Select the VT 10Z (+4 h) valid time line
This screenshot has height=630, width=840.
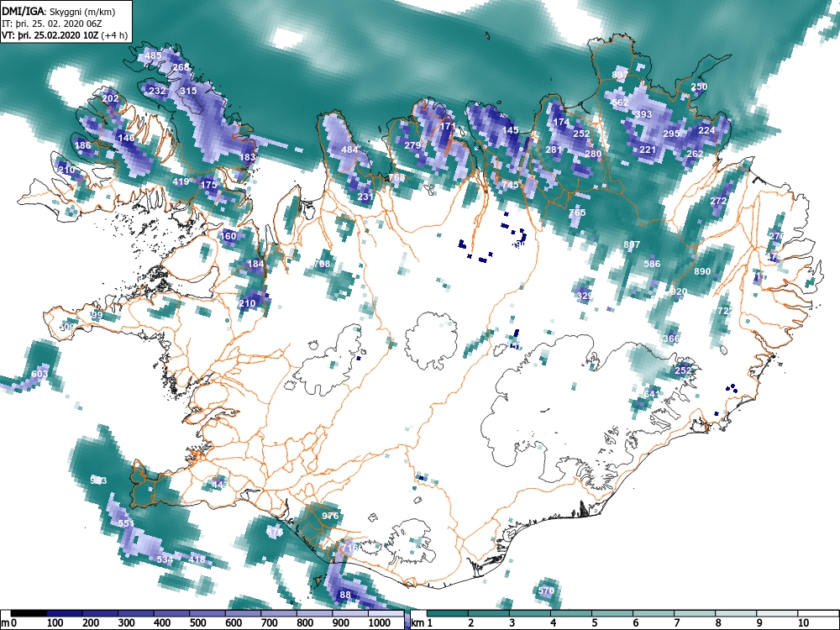coord(65,35)
